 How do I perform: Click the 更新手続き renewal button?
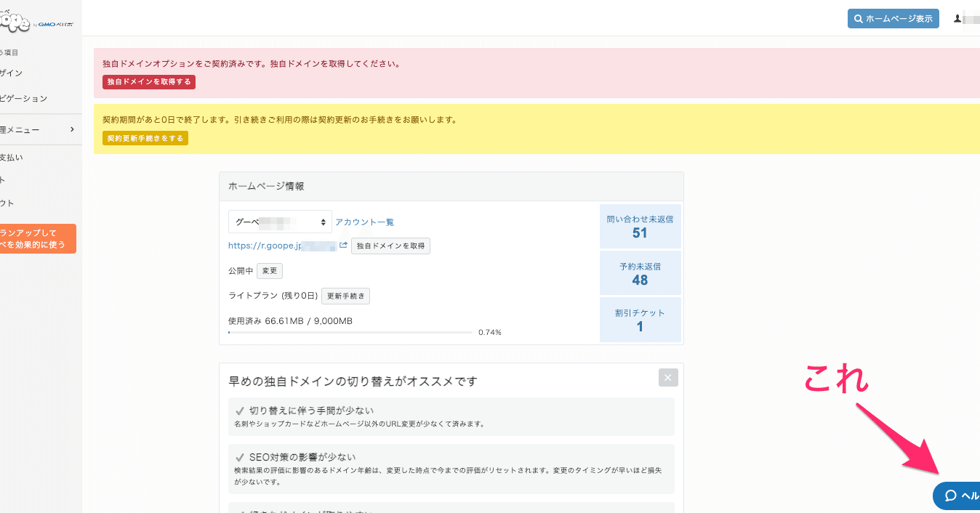pos(345,296)
